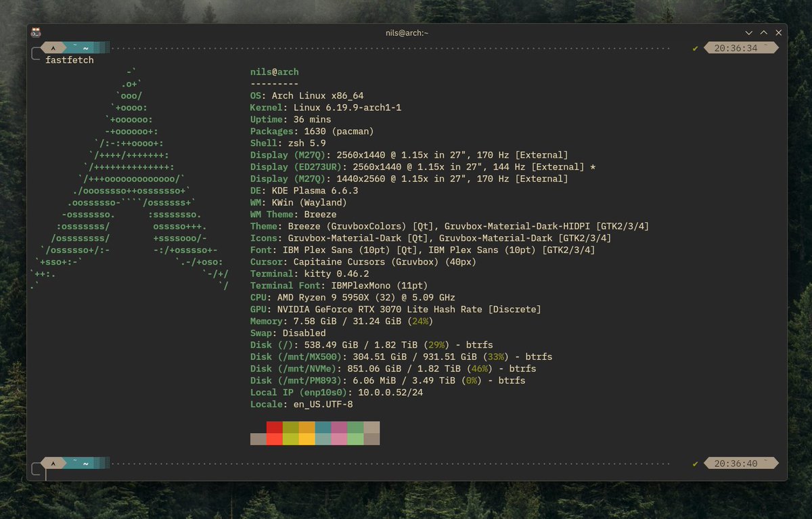Image resolution: width=812 pixels, height=519 pixels.
Task: Click the Font: IBM Plex Sans line
Action: (x=422, y=250)
